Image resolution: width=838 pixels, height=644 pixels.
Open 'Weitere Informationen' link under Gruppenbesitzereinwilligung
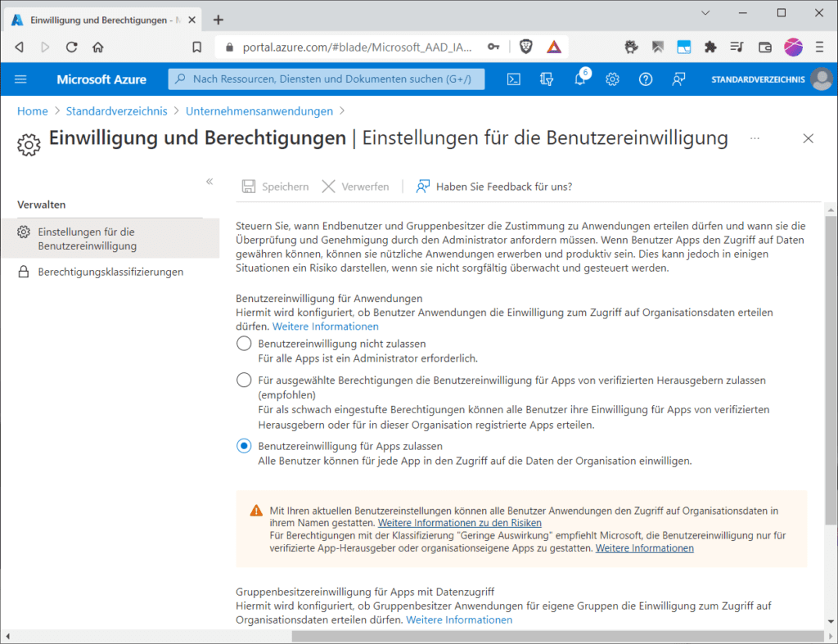[x=459, y=619]
